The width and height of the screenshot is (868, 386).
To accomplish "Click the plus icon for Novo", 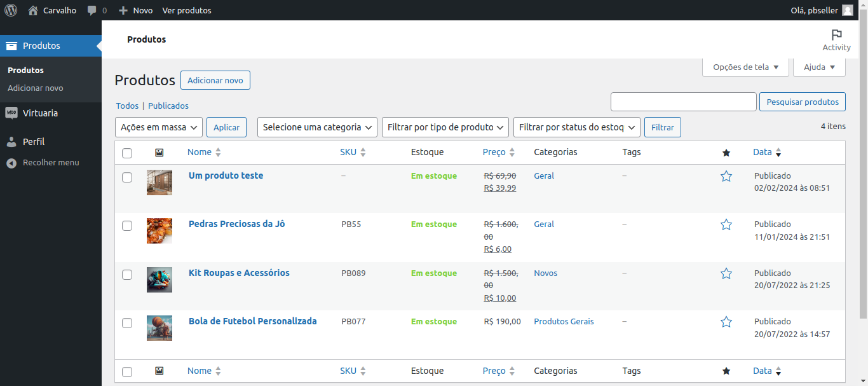I will coord(123,10).
